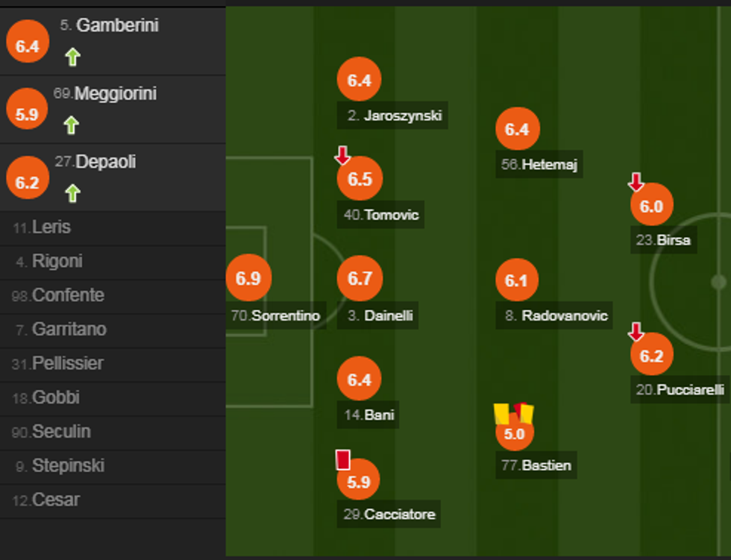This screenshot has width=731, height=560.
Task: Click Sorrentino's 6.9 rating badge
Action: (248, 278)
